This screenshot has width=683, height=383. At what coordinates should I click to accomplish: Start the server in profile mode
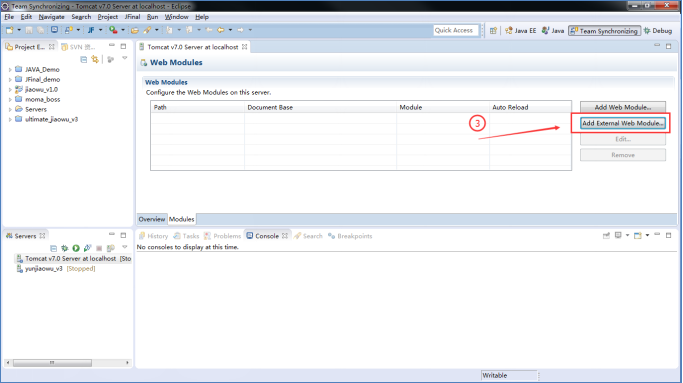tap(88, 248)
